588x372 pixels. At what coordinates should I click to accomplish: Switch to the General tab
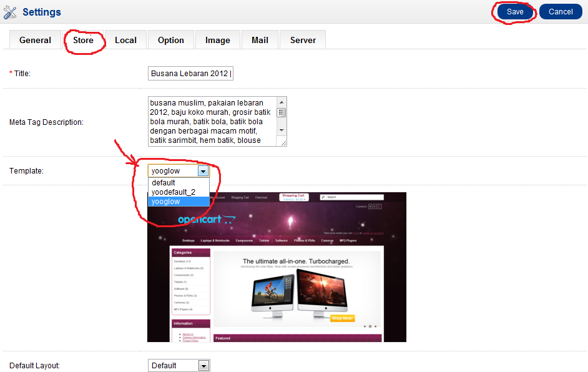pyautogui.click(x=36, y=40)
